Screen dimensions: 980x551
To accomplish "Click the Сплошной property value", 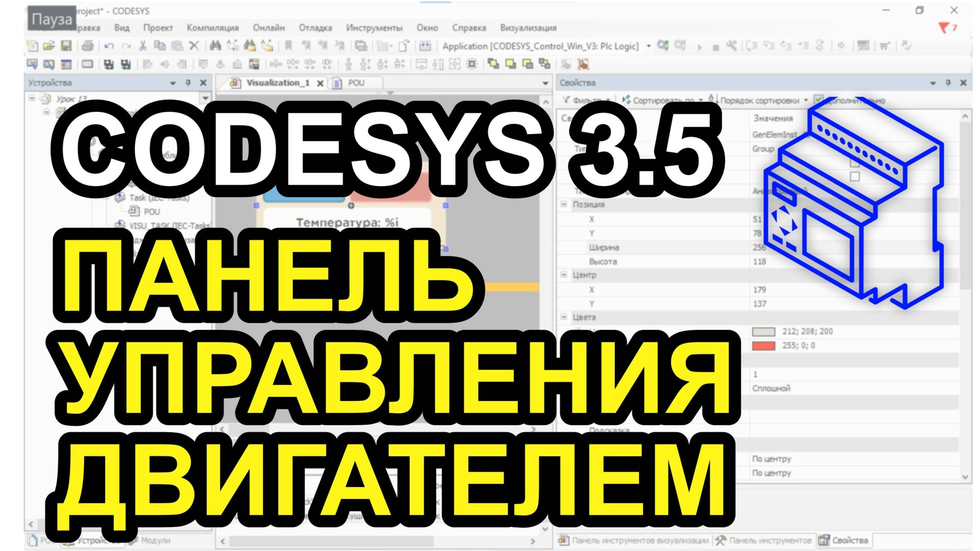I will tap(771, 388).
